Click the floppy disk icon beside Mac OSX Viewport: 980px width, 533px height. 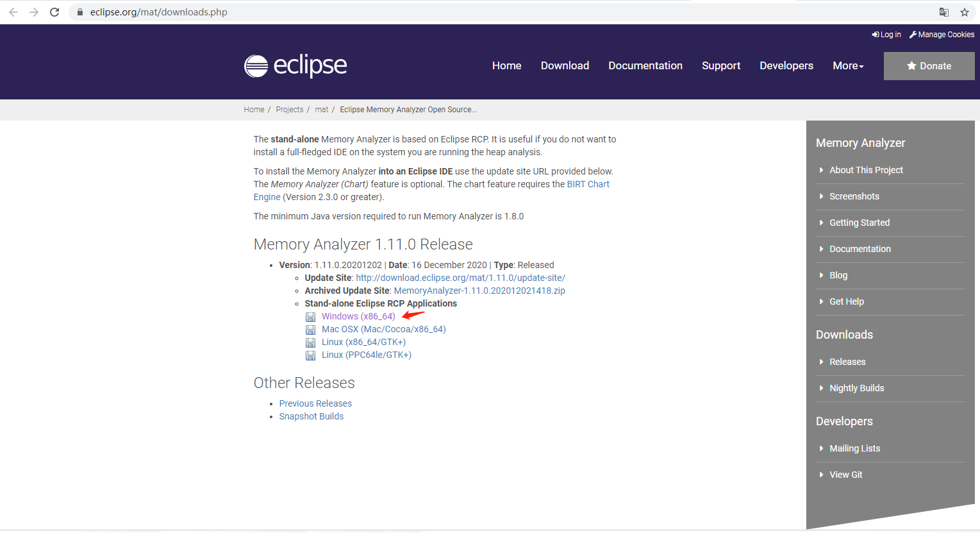(x=310, y=330)
